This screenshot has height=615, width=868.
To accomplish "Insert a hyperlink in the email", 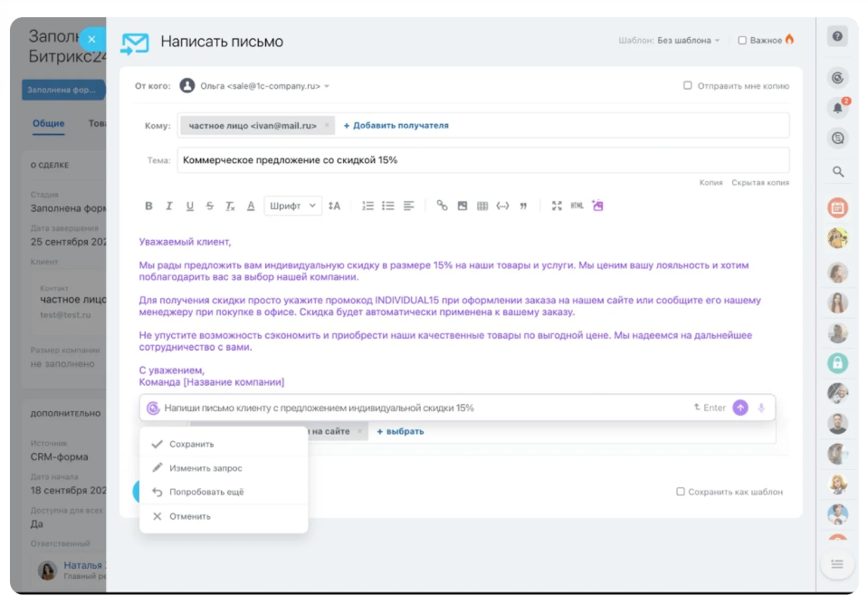I will (442, 207).
